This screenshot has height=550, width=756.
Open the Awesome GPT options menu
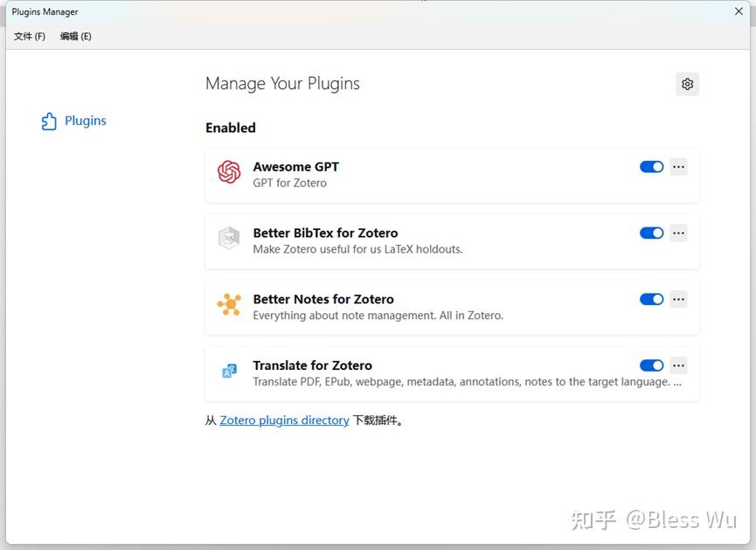pos(678,166)
